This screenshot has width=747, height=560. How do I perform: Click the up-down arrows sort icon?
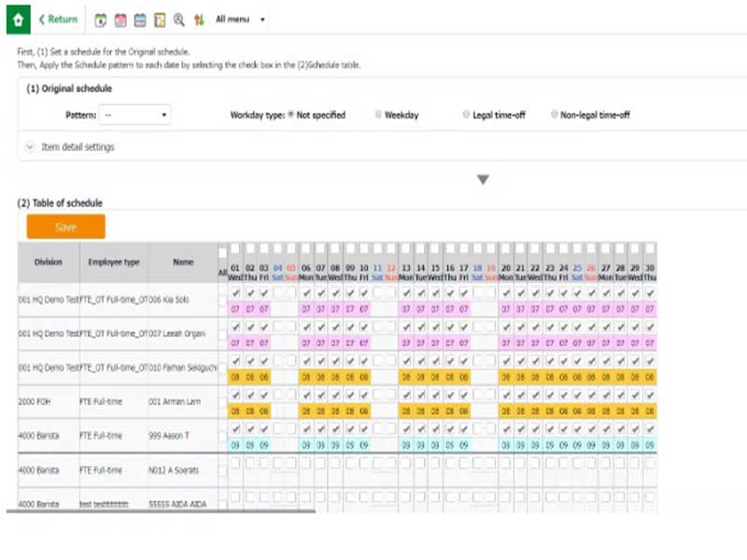[x=199, y=20]
